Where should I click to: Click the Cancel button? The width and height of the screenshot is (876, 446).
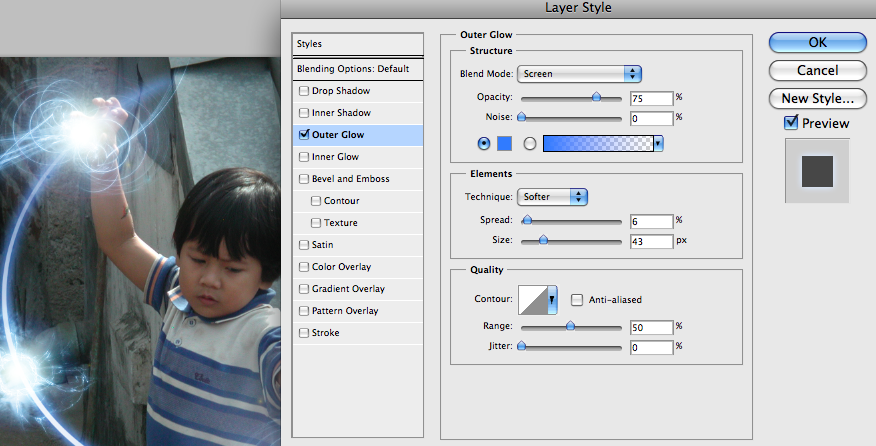[817, 70]
